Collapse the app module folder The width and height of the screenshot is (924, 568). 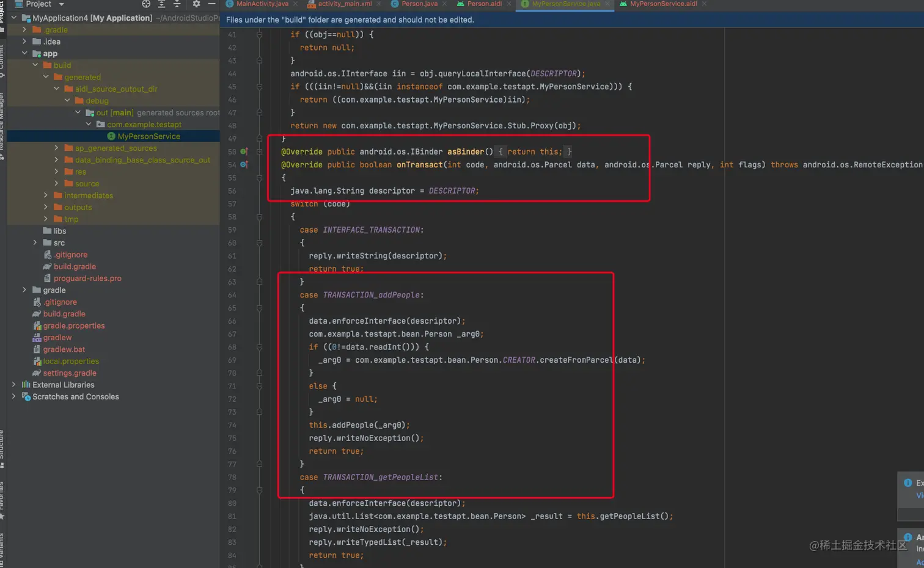coord(24,53)
